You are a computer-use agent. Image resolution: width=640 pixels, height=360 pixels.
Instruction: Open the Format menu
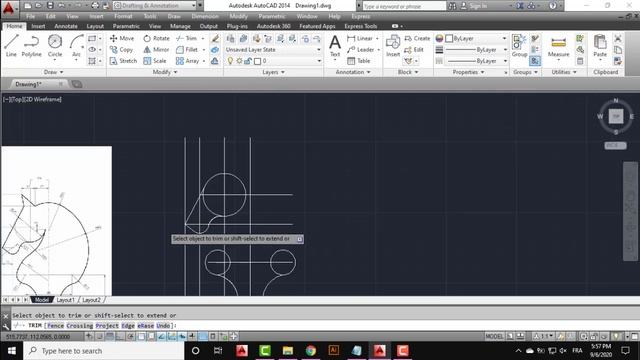click(123, 16)
